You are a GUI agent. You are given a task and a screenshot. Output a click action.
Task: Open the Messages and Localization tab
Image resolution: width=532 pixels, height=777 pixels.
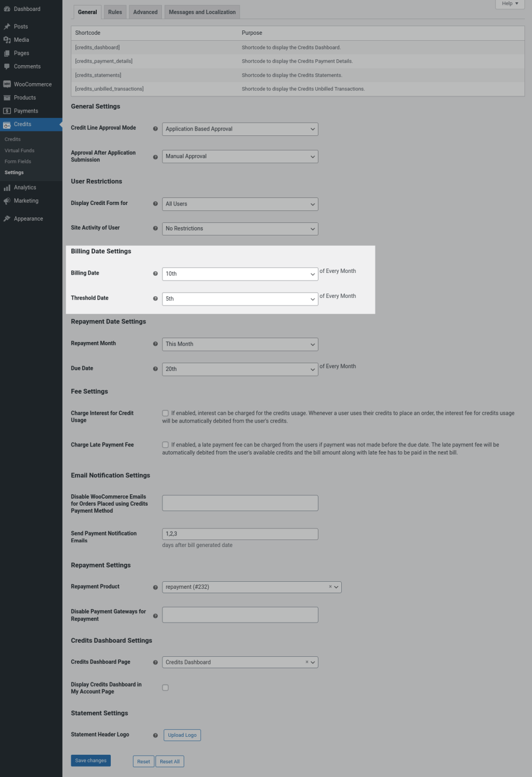point(202,12)
